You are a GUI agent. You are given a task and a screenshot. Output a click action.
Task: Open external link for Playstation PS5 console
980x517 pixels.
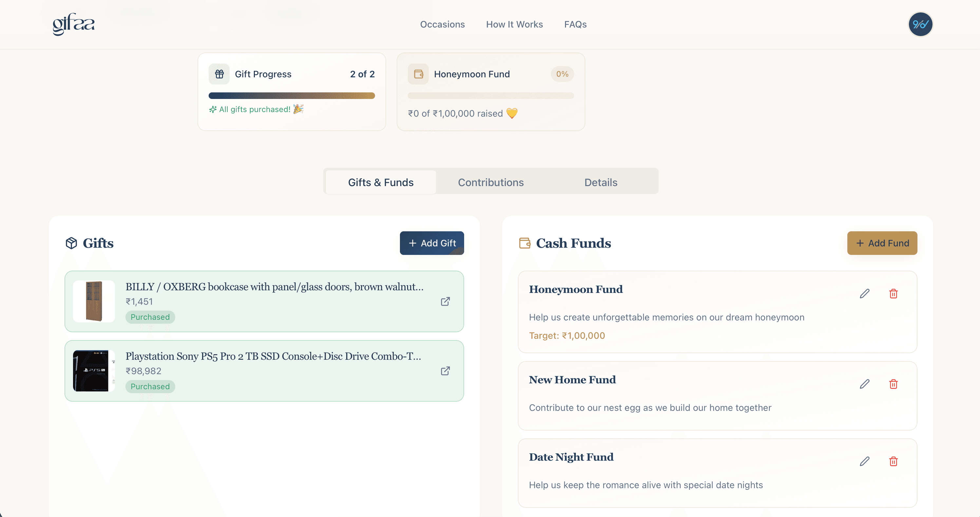click(x=445, y=371)
